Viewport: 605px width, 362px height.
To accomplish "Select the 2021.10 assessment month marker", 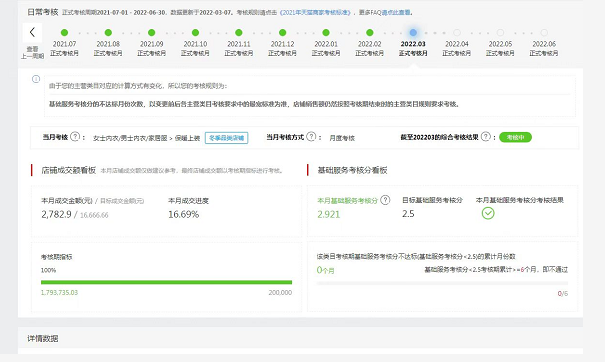I will tap(195, 33).
